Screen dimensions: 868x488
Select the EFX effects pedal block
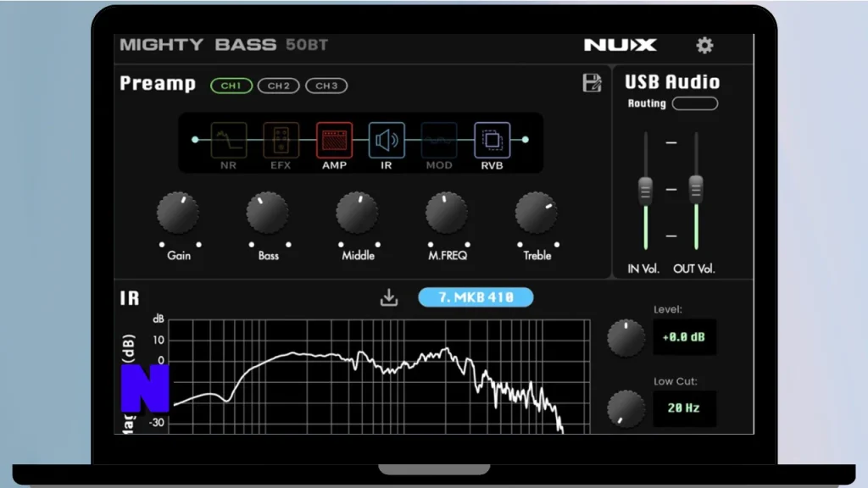[281, 140]
